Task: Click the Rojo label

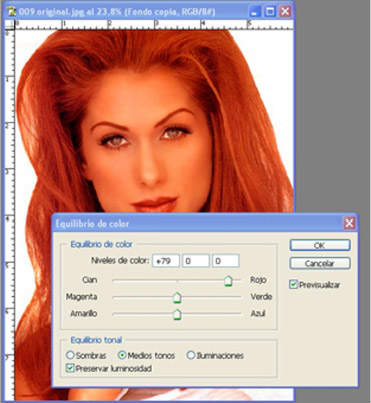Action: pos(258,280)
